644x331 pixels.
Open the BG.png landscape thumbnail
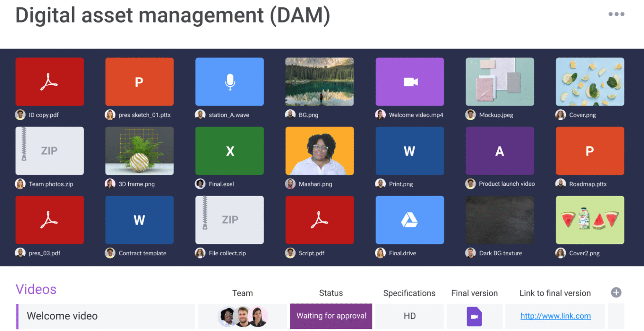(x=319, y=82)
